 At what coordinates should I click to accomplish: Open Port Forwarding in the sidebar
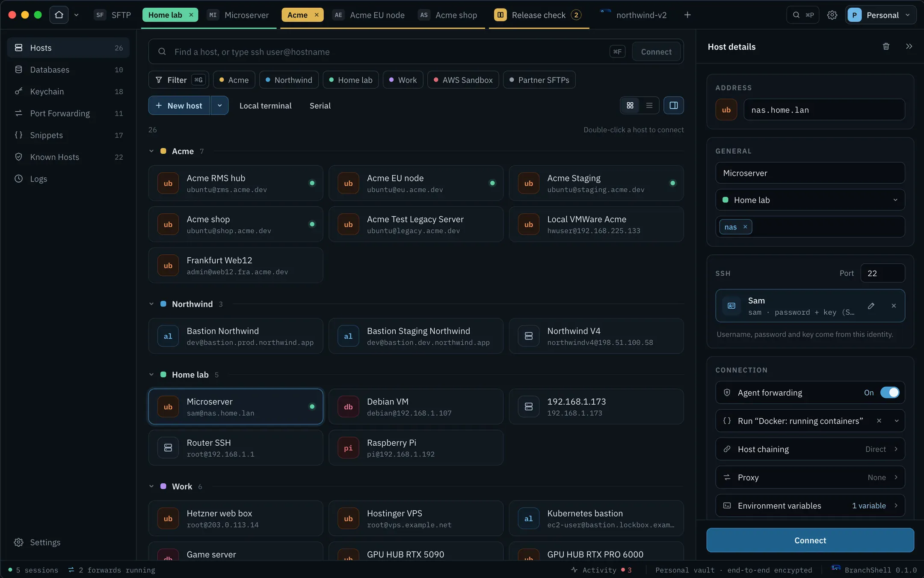(x=68, y=113)
